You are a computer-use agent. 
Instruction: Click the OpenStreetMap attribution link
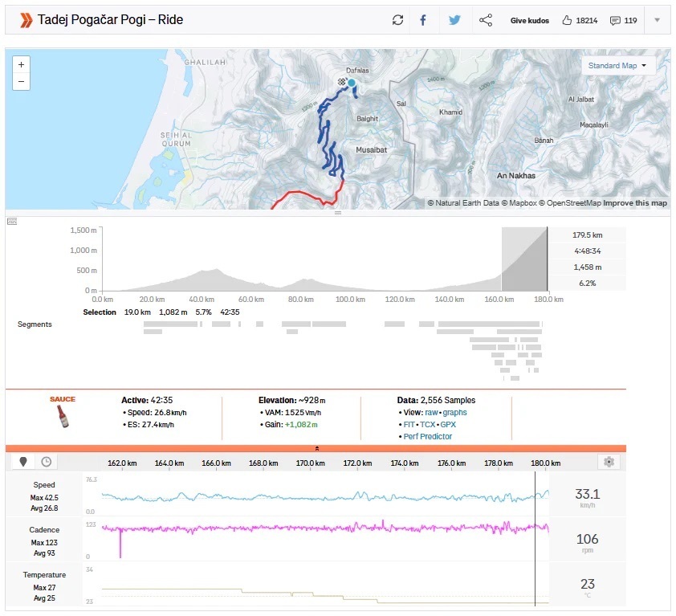[x=569, y=202]
